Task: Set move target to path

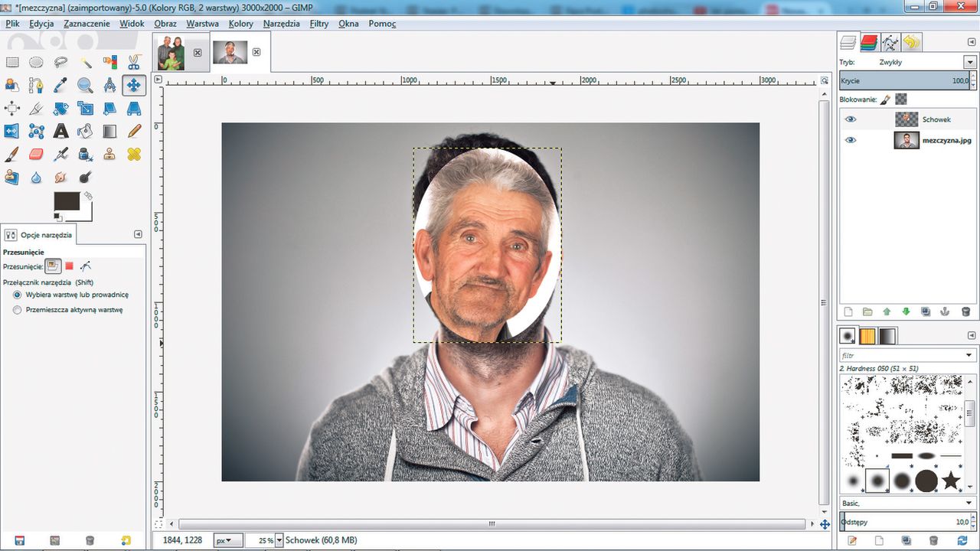Action: pyautogui.click(x=85, y=266)
